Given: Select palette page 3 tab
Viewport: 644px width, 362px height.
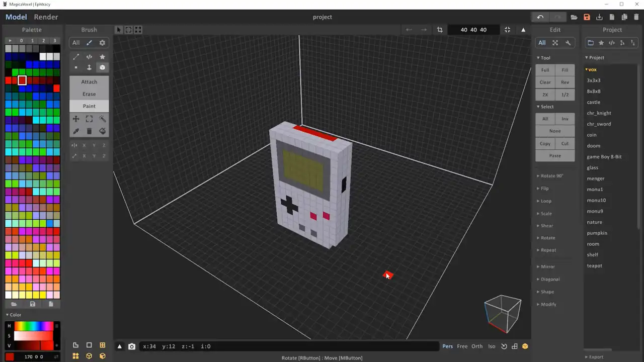Looking at the screenshot, I should pyautogui.click(x=55, y=41).
